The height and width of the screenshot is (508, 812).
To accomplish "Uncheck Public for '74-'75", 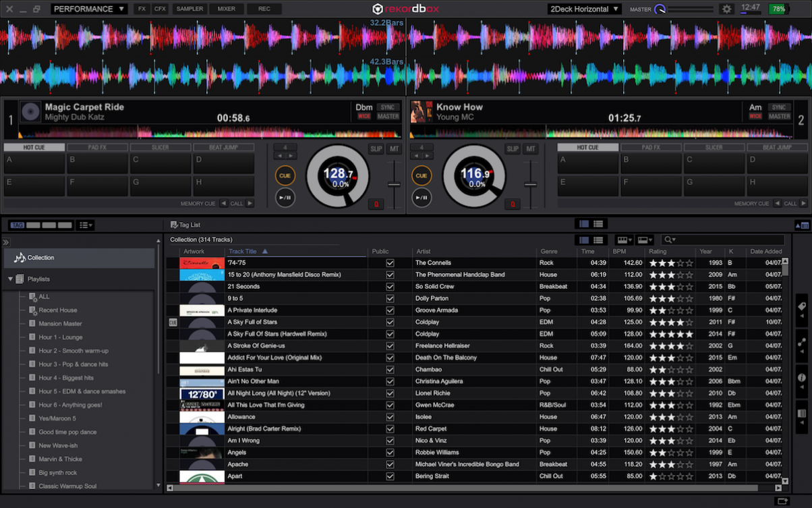I will [x=390, y=263].
